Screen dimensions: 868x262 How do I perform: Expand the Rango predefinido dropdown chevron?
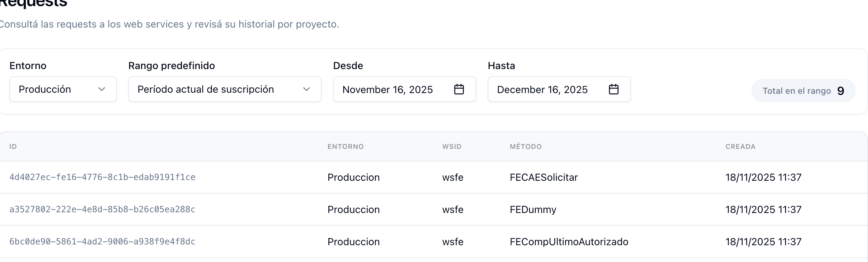point(306,89)
